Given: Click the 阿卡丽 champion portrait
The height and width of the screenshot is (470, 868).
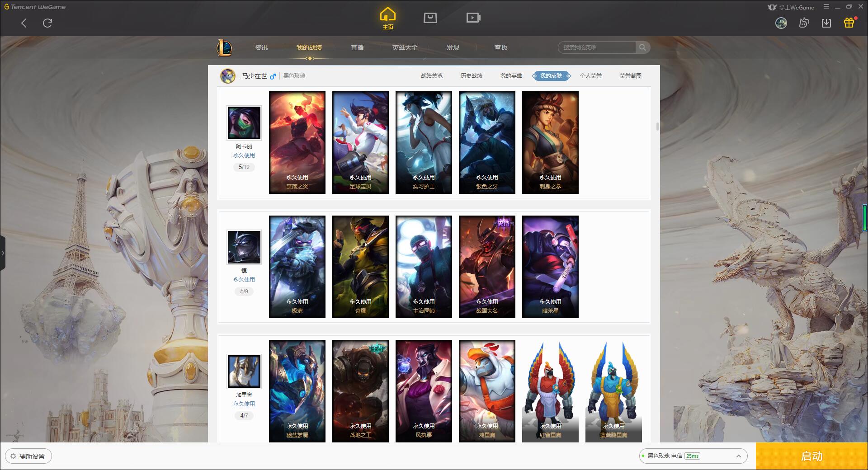Looking at the screenshot, I should click(x=244, y=123).
